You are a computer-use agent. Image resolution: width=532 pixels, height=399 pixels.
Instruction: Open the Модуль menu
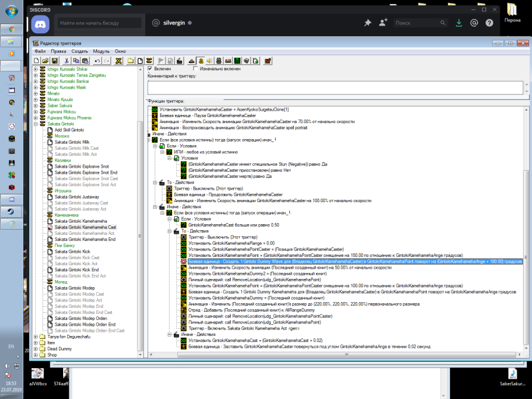[x=101, y=52]
